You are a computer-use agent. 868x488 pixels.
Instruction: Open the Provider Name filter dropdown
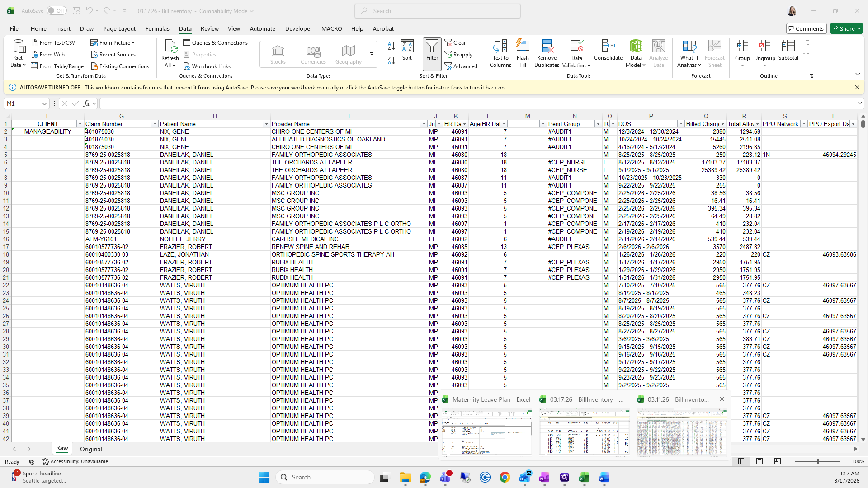tap(423, 124)
